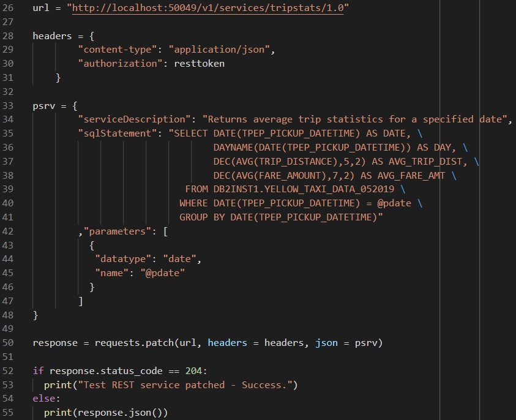This screenshot has width=516, height=420.
Task: Click print(response.json()) on line 55
Action: click(x=106, y=413)
